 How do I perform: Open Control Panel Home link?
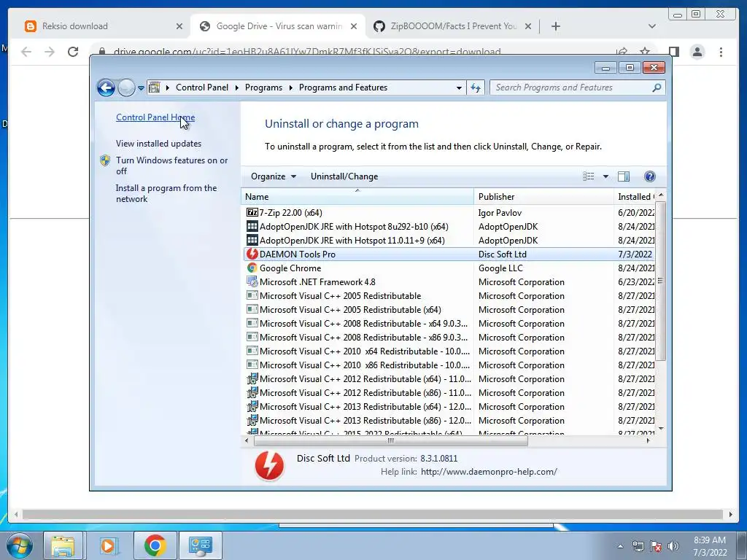click(155, 117)
